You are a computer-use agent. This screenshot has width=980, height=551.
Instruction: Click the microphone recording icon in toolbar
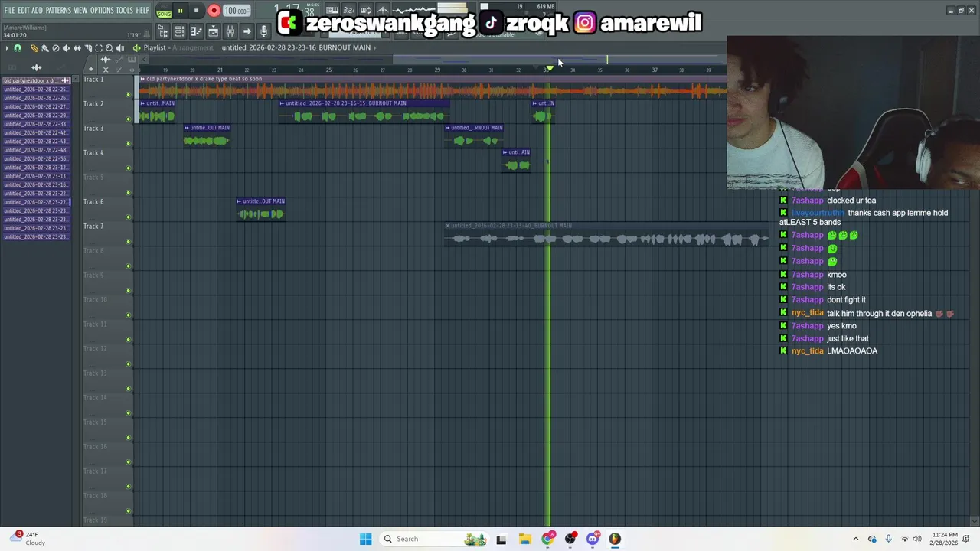pyautogui.click(x=263, y=31)
